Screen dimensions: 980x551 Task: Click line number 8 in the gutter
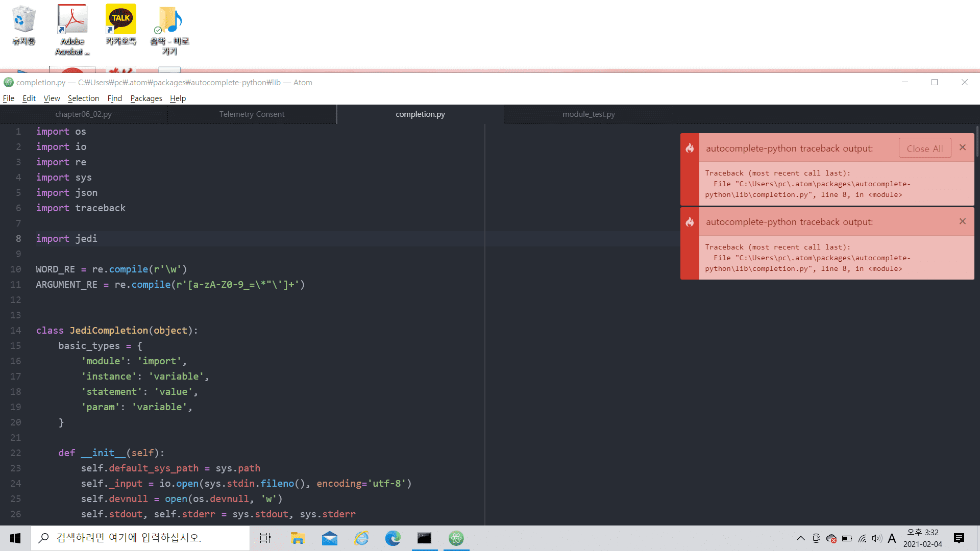pos(18,239)
